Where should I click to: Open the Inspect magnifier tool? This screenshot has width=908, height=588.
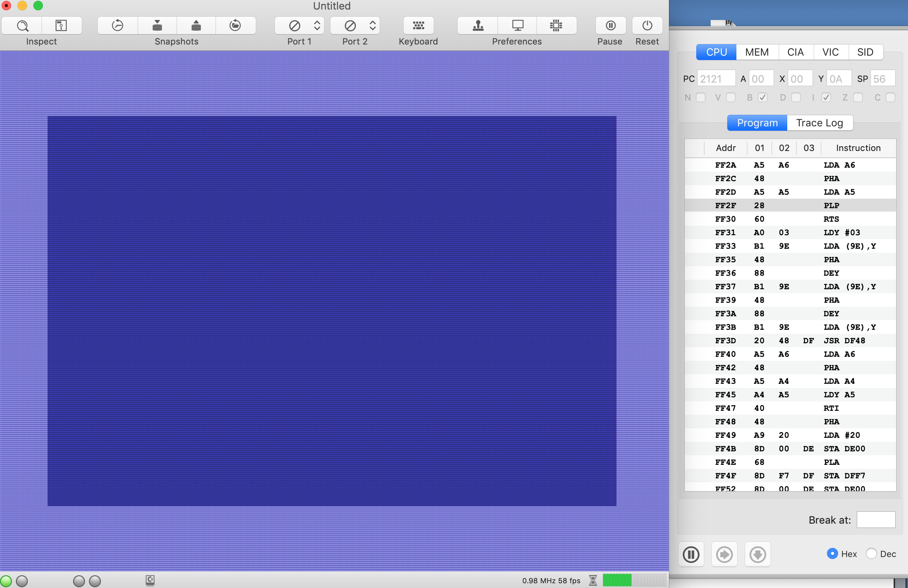point(22,26)
